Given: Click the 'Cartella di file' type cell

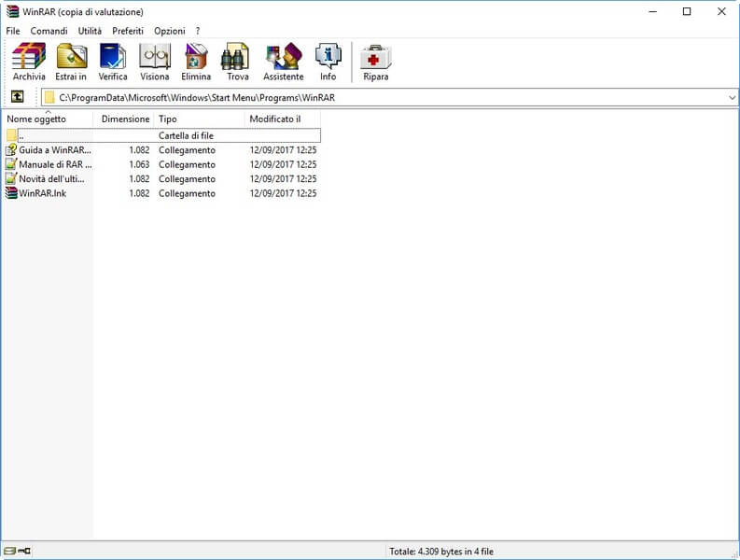Looking at the screenshot, I should 186,135.
